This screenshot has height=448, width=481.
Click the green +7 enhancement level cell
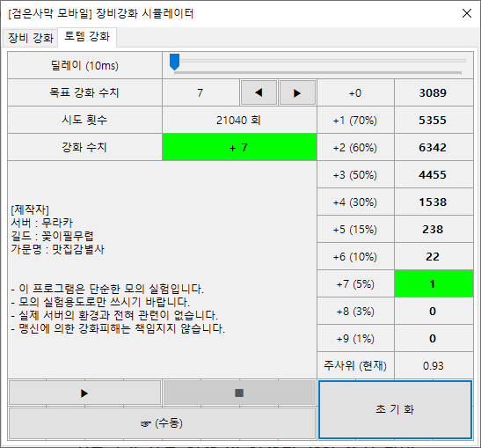pos(239,147)
